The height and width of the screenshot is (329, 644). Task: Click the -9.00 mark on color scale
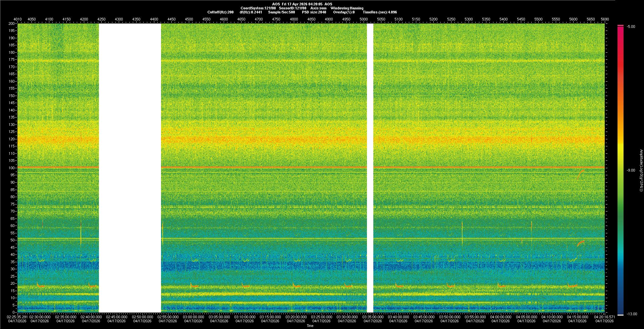point(631,171)
